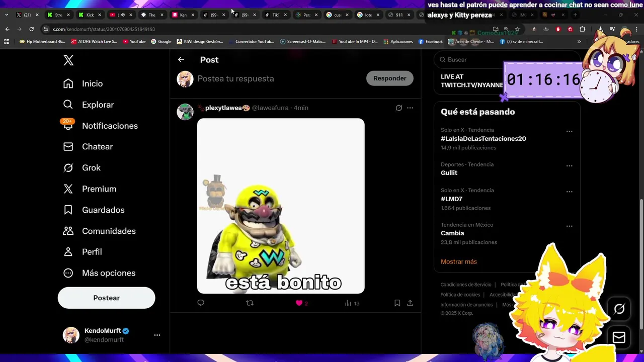Open Chatear in the sidebar
The width and height of the screenshot is (644, 362).
(x=88, y=147)
